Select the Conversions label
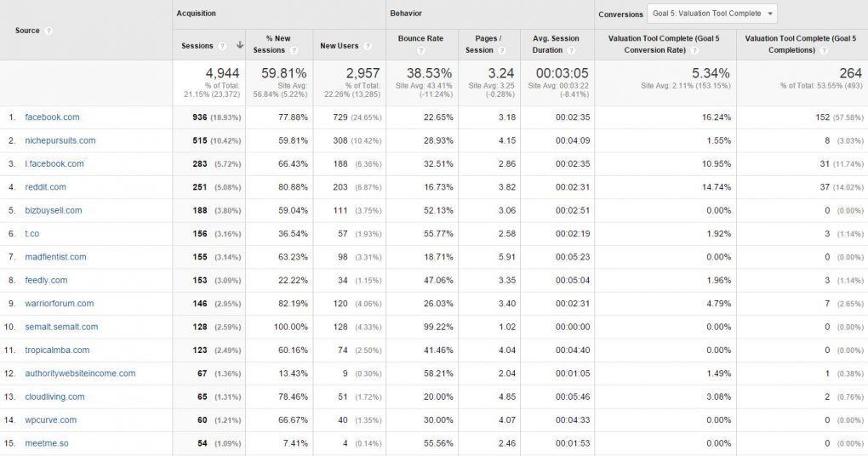Screen dimensions: 868x456 [x=620, y=14]
